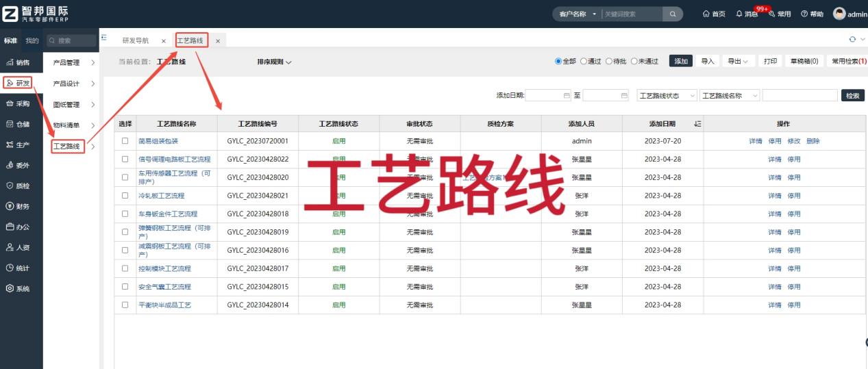
Task: Switch to the 标准 menu tab
Action: pyautogui.click(x=10, y=40)
